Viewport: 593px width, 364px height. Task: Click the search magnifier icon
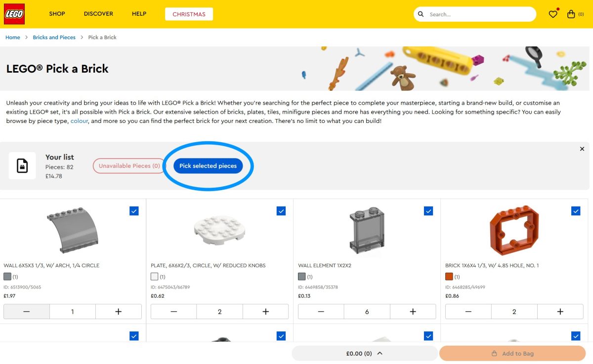pyautogui.click(x=421, y=14)
